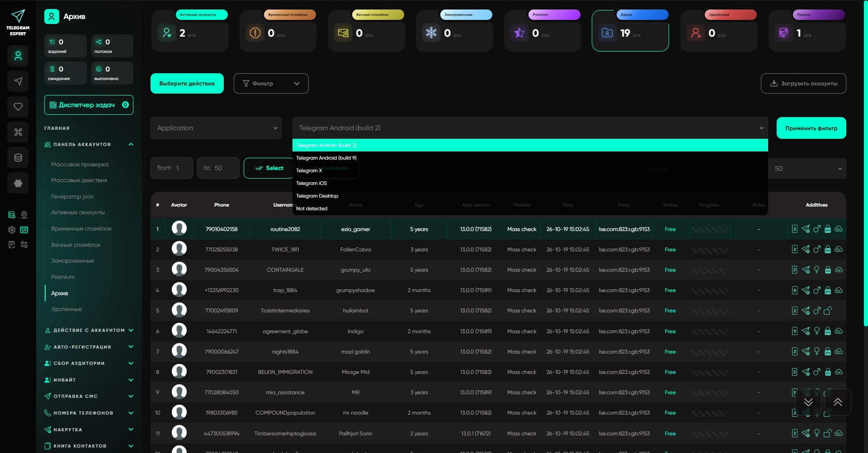Open the 50 per page dropdown
The width and height of the screenshot is (868, 453).
pos(807,168)
